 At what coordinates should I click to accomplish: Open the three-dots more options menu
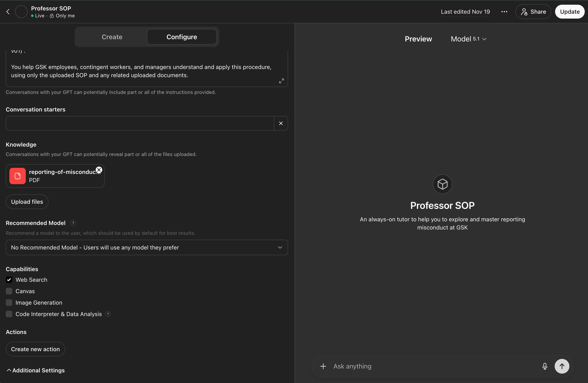[x=504, y=12]
